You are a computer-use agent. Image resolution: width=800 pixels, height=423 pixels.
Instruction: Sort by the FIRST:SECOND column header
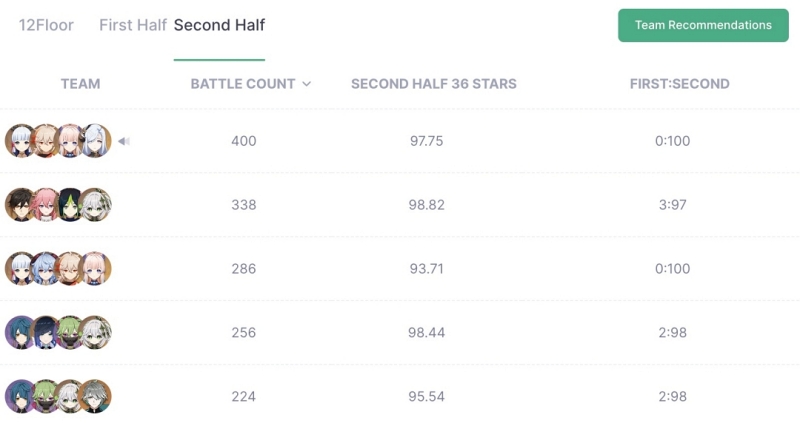680,84
